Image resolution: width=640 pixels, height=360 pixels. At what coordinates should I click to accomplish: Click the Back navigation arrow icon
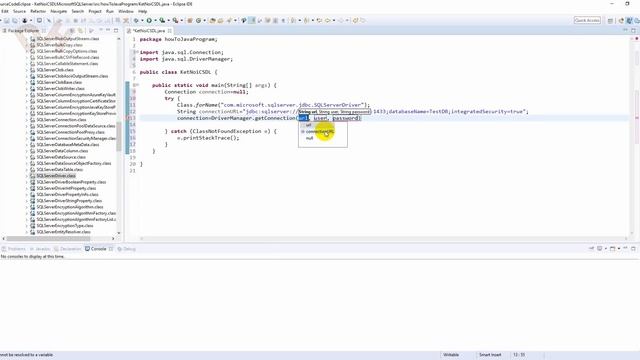[328, 20]
